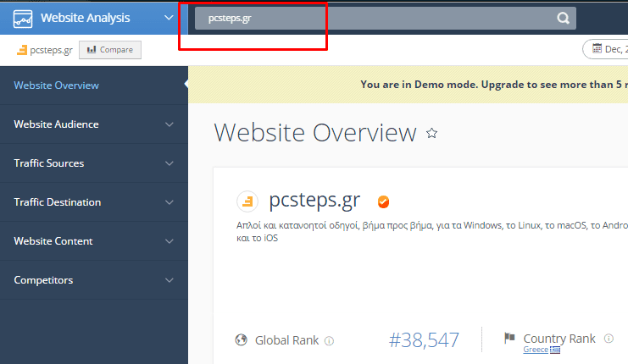Click the pcsteps.gr site title heading
Image resolution: width=628 pixels, height=364 pixels.
point(314,201)
